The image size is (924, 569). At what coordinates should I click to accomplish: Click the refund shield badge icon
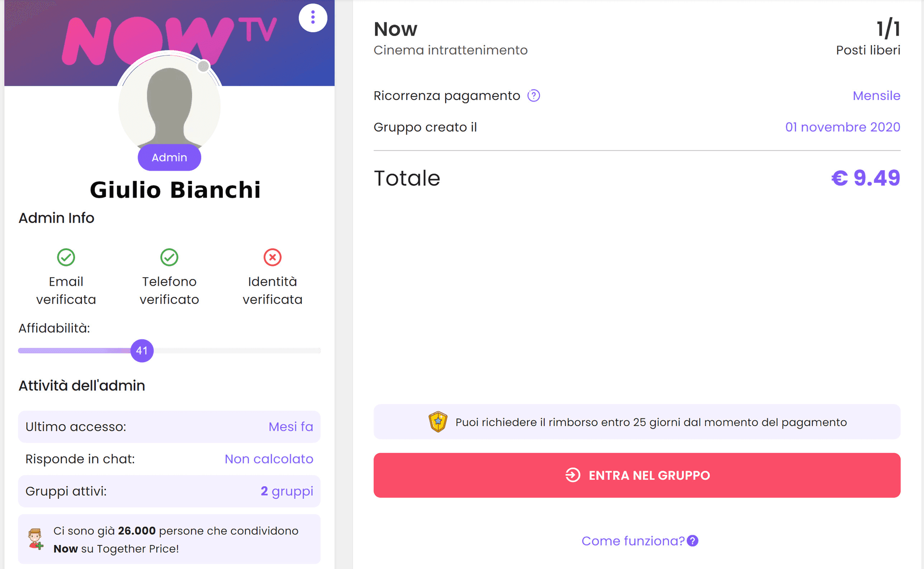(438, 422)
